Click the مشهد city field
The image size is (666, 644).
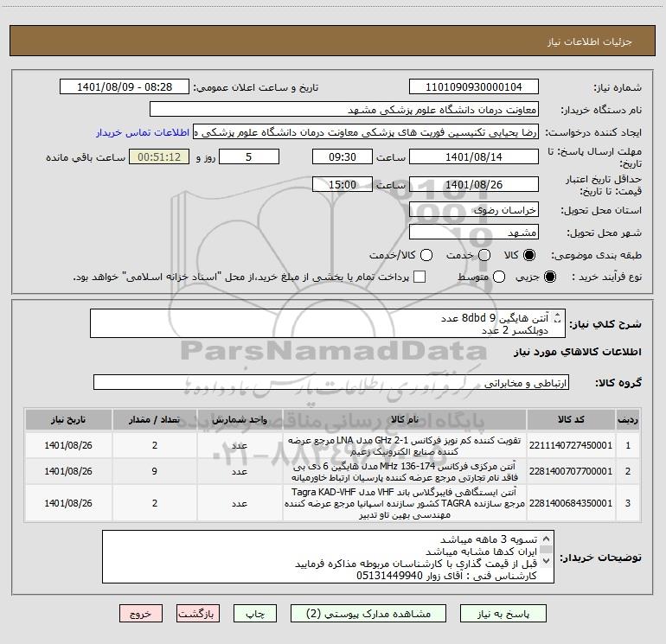tap(474, 233)
